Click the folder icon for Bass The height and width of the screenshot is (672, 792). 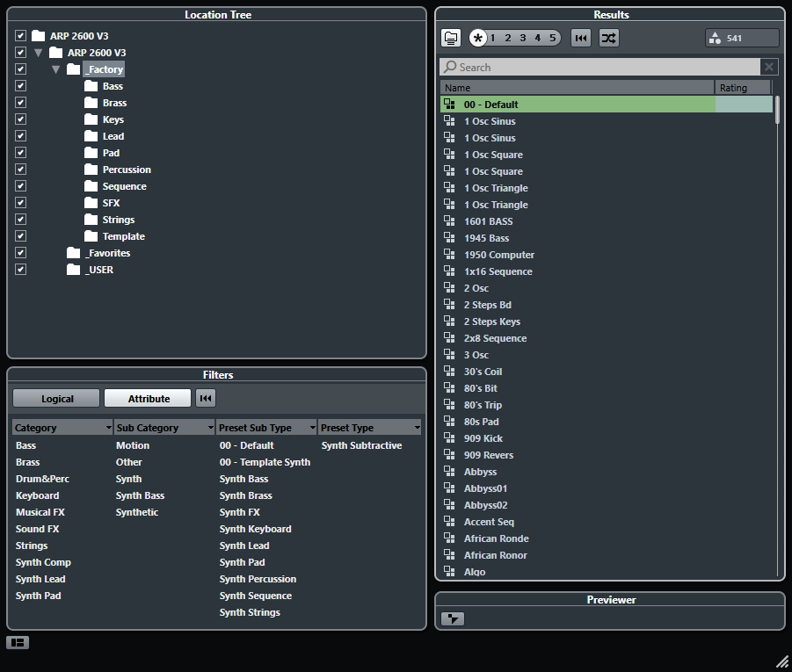coord(91,86)
